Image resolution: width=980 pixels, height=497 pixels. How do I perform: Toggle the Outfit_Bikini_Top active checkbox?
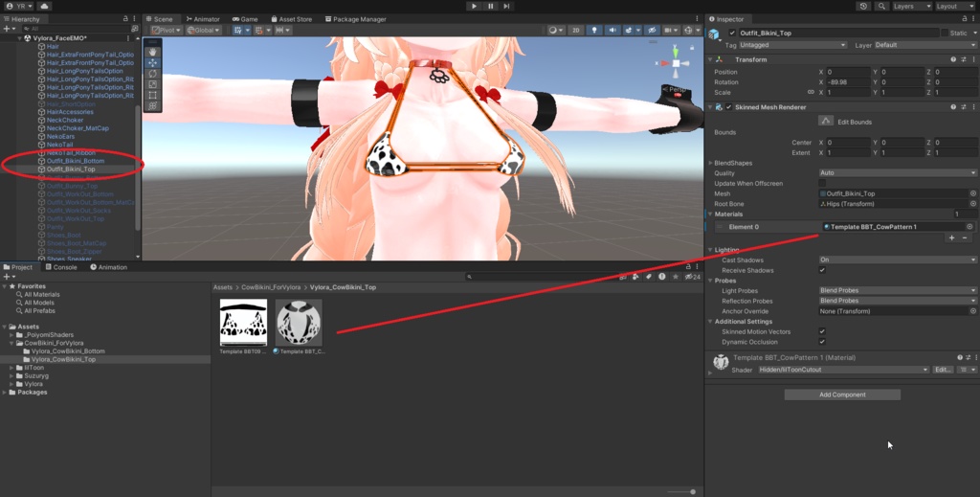point(732,34)
